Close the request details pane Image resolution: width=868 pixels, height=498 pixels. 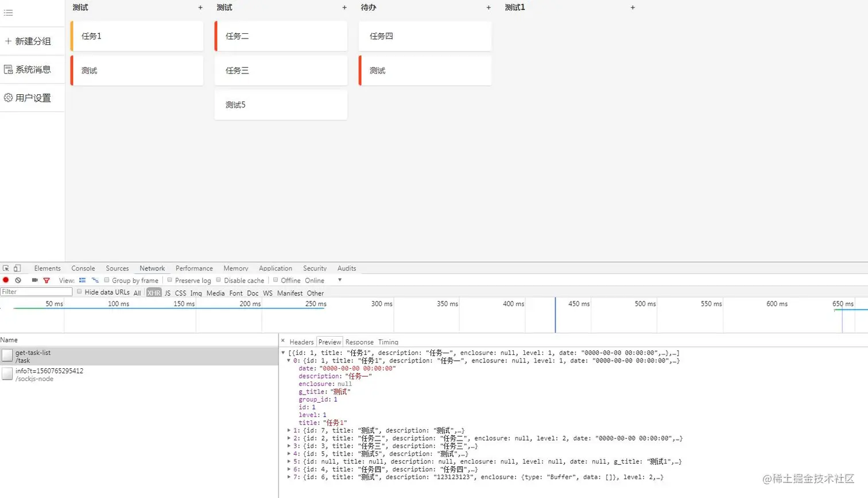coord(283,341)
